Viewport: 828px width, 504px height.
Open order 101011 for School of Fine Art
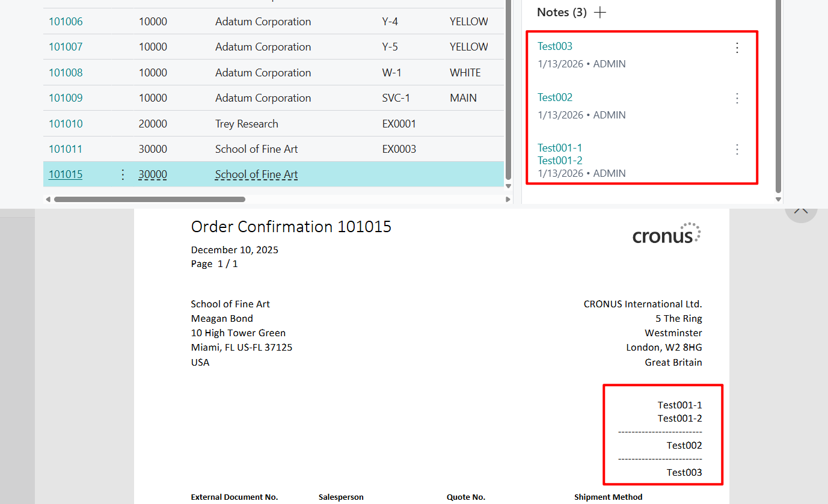[66, 149]
